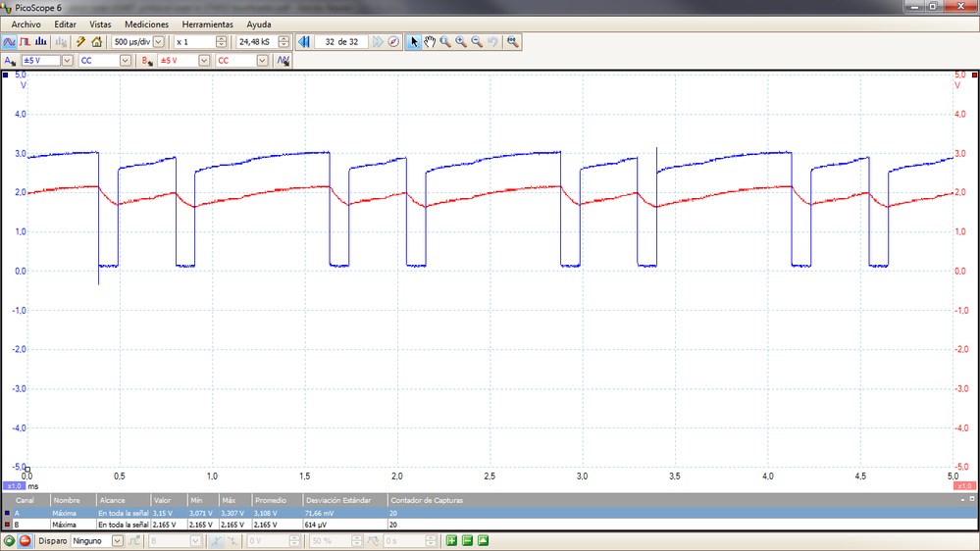Switch to Scope mode icon
The width and height of the screenshot is (980, 551).
[10, 42]
